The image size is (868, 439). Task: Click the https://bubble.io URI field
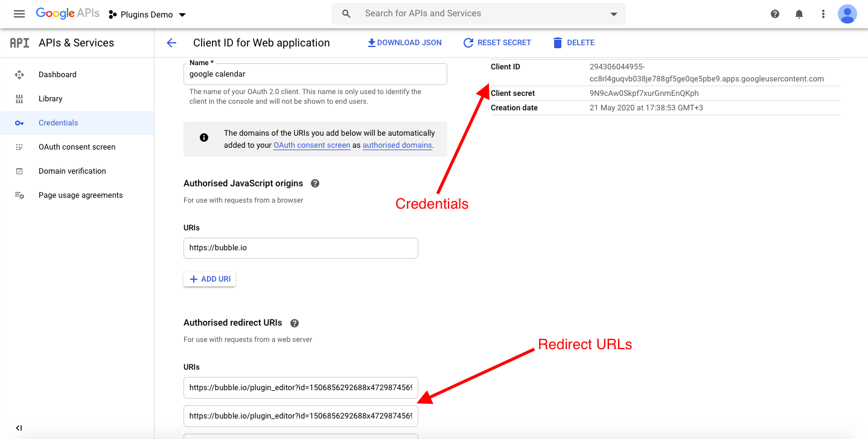[301, 248]
